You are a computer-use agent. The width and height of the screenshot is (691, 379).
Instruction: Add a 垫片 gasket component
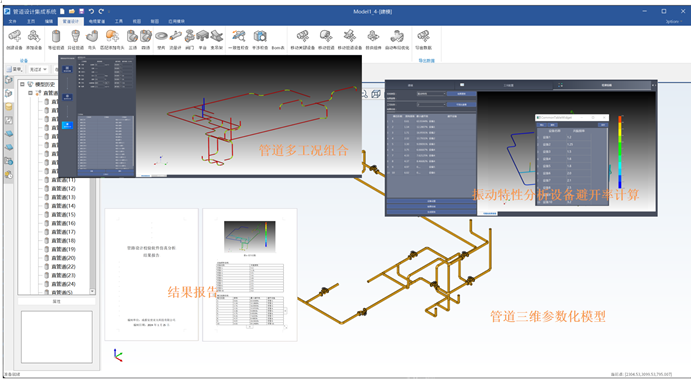(161, 40)
